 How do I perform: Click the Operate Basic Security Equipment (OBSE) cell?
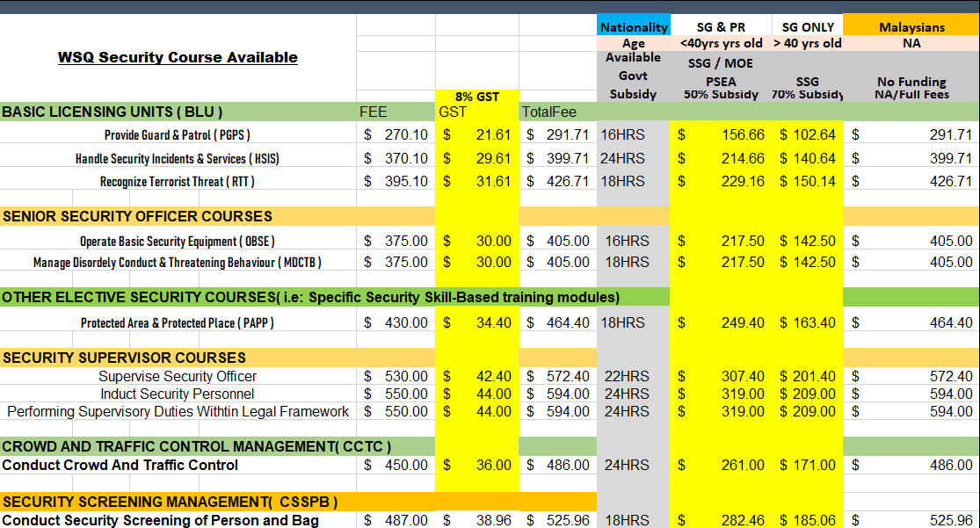click(178, 242)
